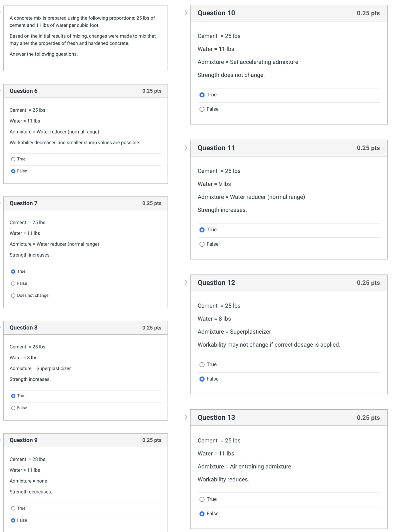Mark True for Question 9

tap(13, 508)
